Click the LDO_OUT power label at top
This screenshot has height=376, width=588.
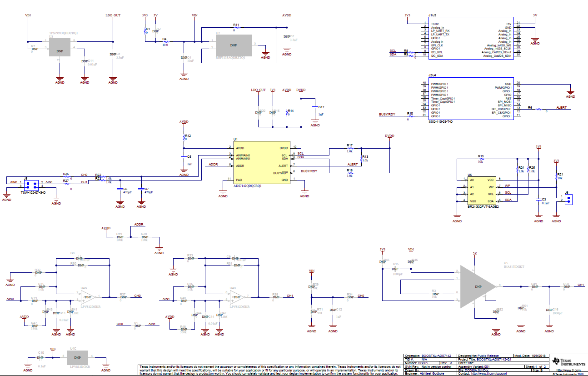tap(113, 15)
